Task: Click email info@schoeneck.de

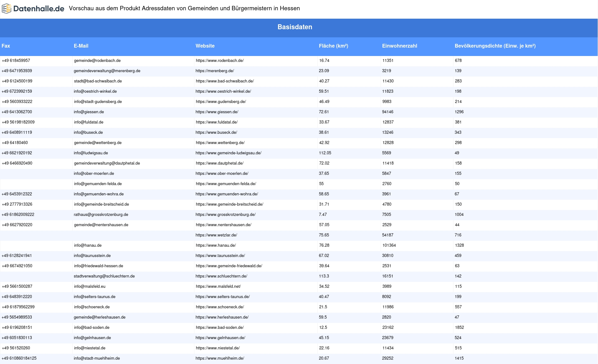Action: coord(92,307)
